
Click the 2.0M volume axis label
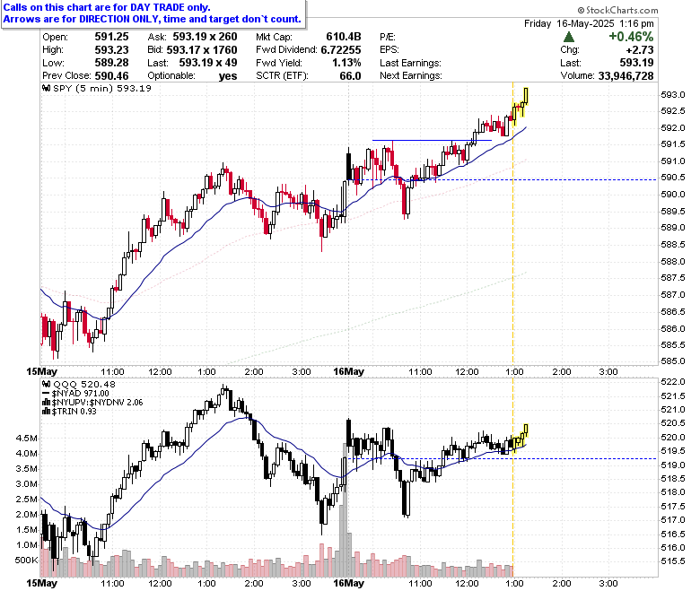coord(27,514)
